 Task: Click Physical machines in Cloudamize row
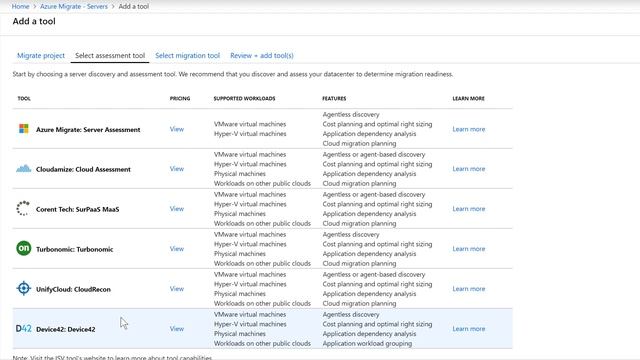point(240,173)
